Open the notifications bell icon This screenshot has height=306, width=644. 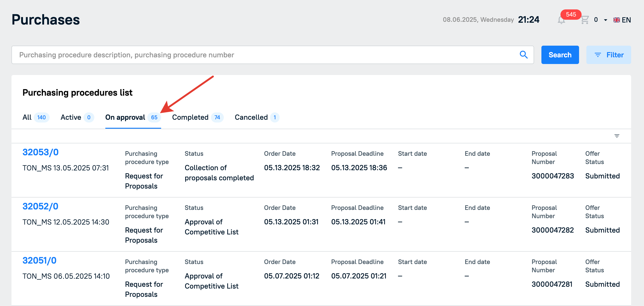[x=561, y=20]
